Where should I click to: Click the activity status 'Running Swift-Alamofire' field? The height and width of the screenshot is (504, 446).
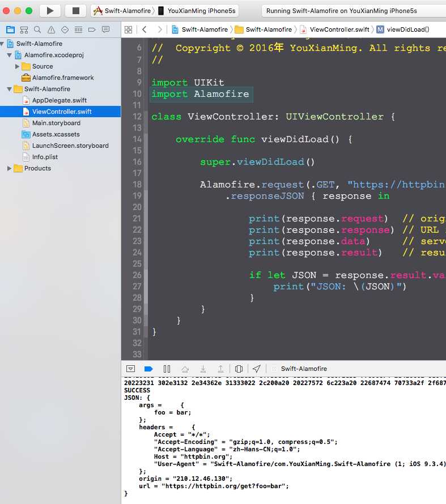pos(354,11)
